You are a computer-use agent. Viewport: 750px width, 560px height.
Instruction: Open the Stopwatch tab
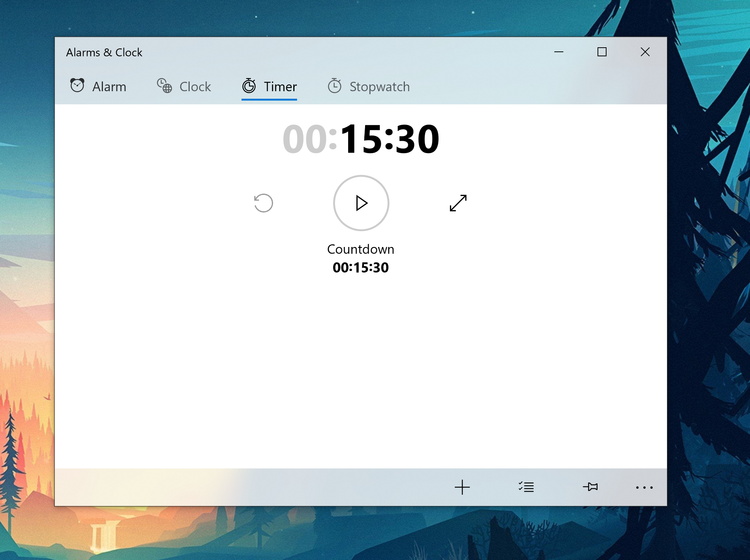368,86
